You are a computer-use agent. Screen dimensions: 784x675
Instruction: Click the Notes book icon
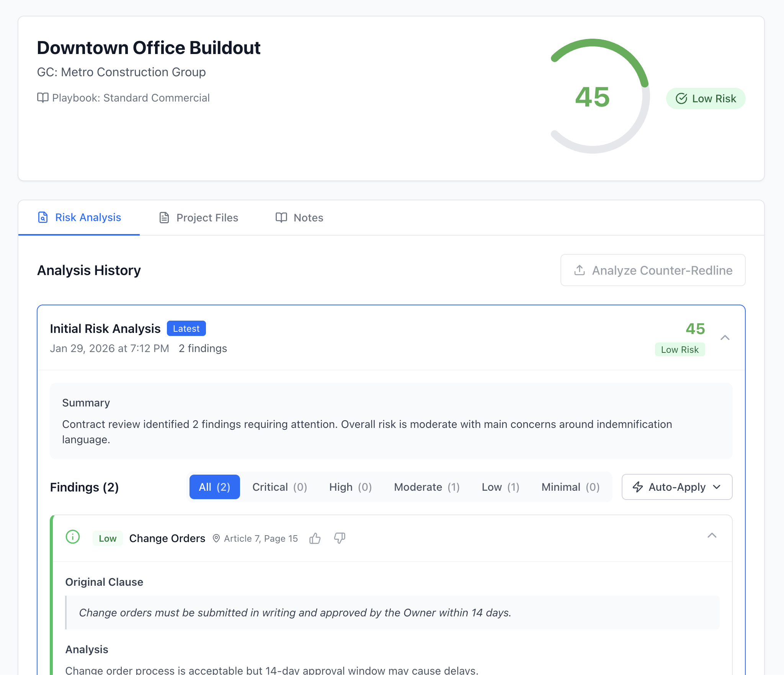pos(281,218)
